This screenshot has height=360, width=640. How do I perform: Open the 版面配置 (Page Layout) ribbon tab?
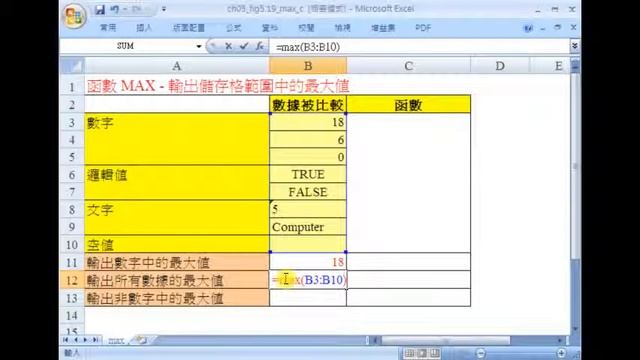click(189, 28)
